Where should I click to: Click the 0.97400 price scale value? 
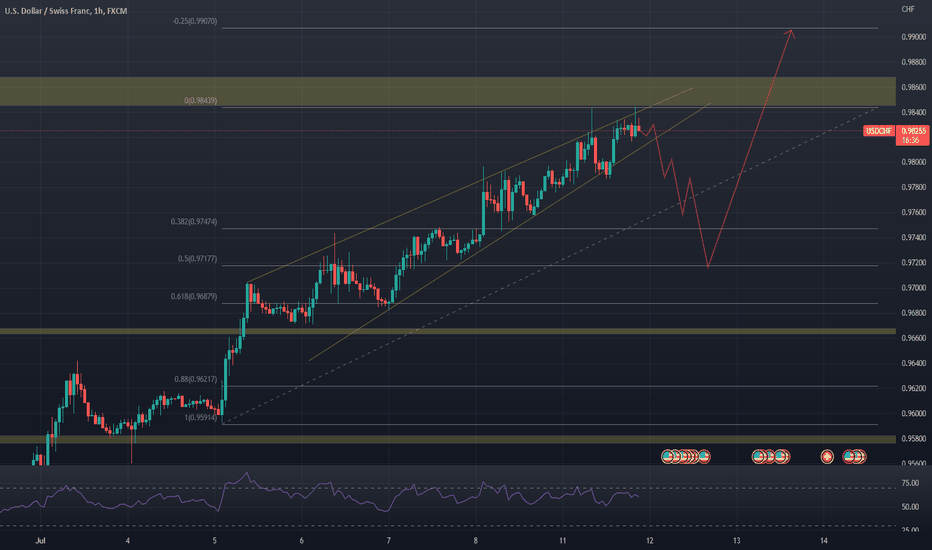[x=914, y=238]
